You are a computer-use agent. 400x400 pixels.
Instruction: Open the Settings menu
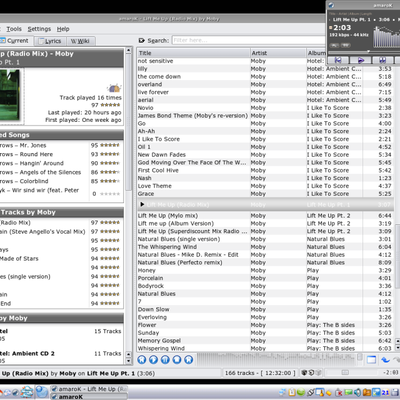[39, 29]
